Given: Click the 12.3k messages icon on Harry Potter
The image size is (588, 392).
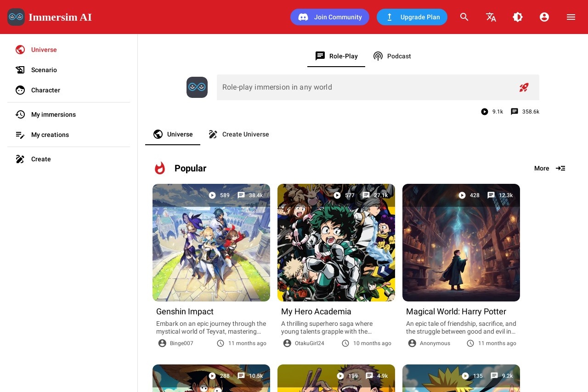Looking at the screenshot, I should coord(491,195).
